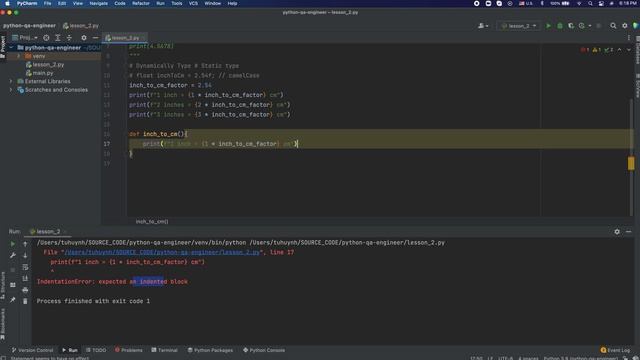Open Version Control tool window
Viewport: 640px width, 360px height.
[32, 350]
